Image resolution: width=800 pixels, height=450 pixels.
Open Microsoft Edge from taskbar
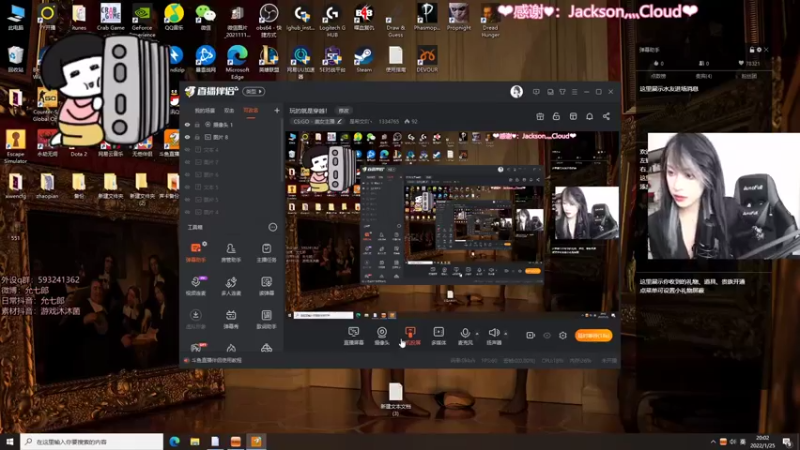tap(174, 441)
